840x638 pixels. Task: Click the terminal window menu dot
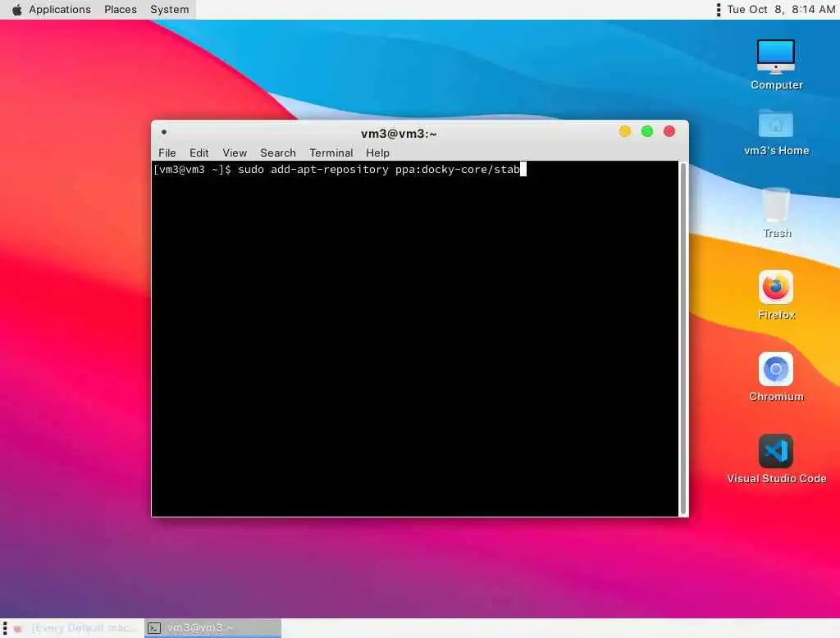click(x=164, y=132)
